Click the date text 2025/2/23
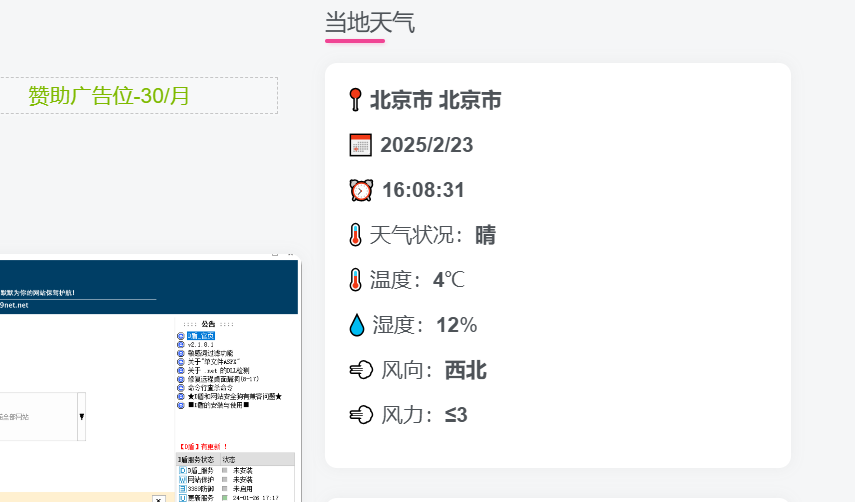Screen dimensions: 855x502 [426, 145]
